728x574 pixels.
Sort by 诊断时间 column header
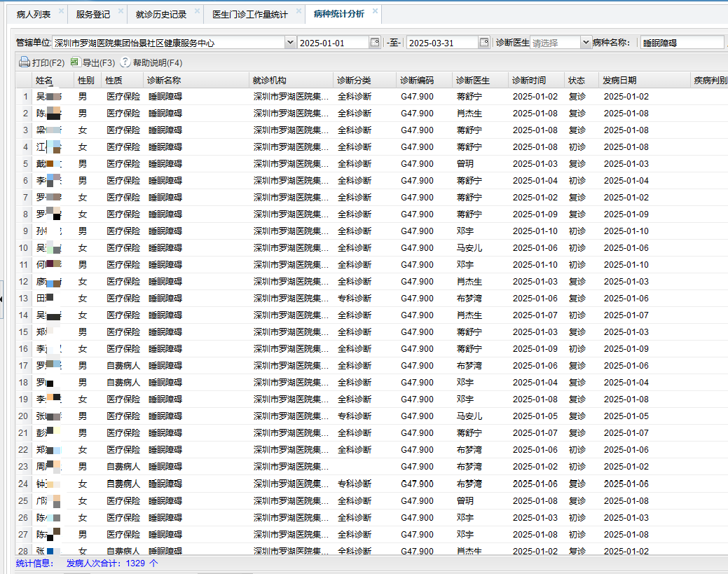[528, 80]
